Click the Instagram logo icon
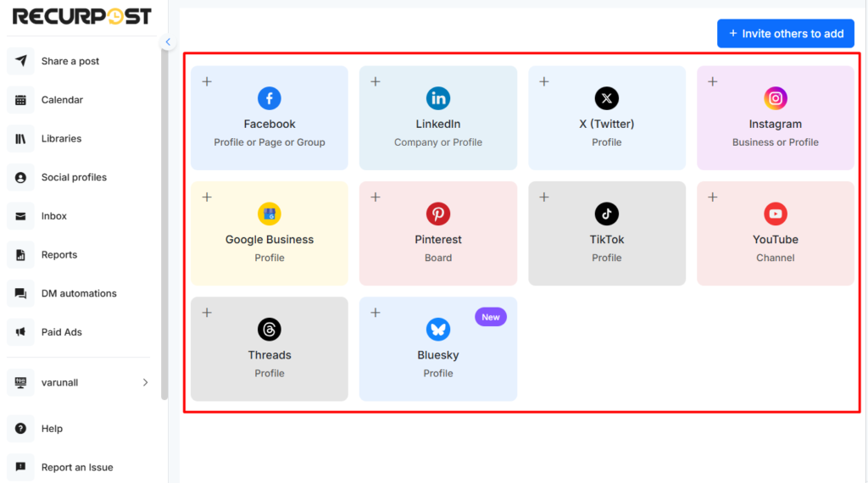The height and width of the screenshot is (483, 868). [x=776, y=98]
